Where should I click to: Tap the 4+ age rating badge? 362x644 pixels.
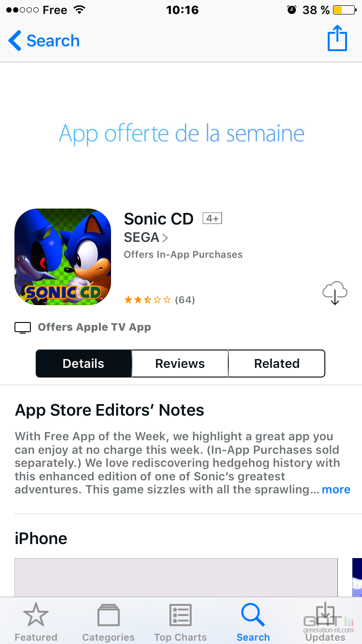pyautogui.click(x=212, y=219)
